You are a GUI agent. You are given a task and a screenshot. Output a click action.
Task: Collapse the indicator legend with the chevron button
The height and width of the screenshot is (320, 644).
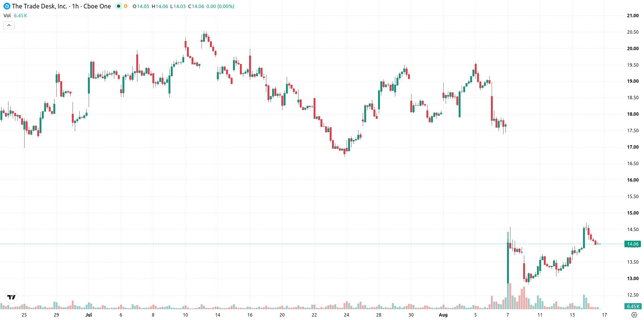[x=9, y=25]
